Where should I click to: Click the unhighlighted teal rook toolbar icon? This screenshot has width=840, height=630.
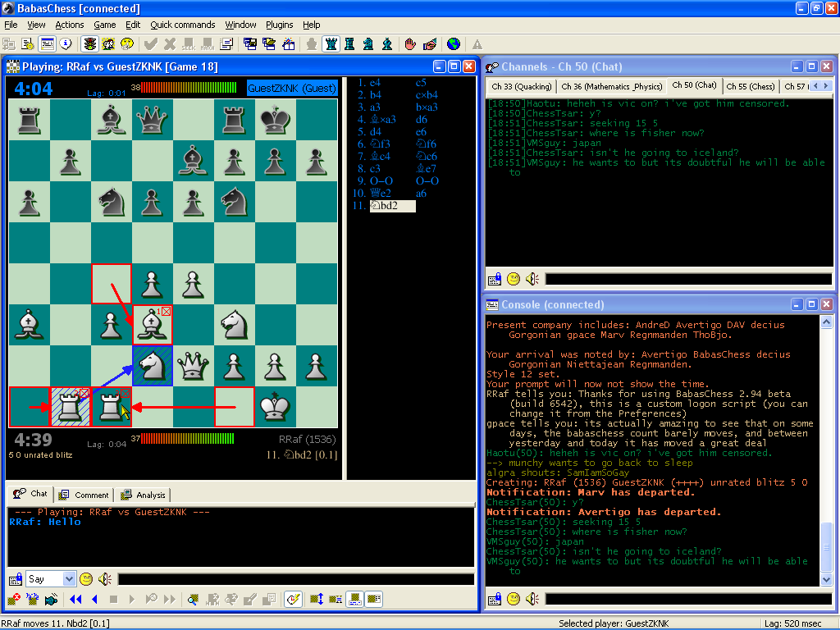(349, 44)
